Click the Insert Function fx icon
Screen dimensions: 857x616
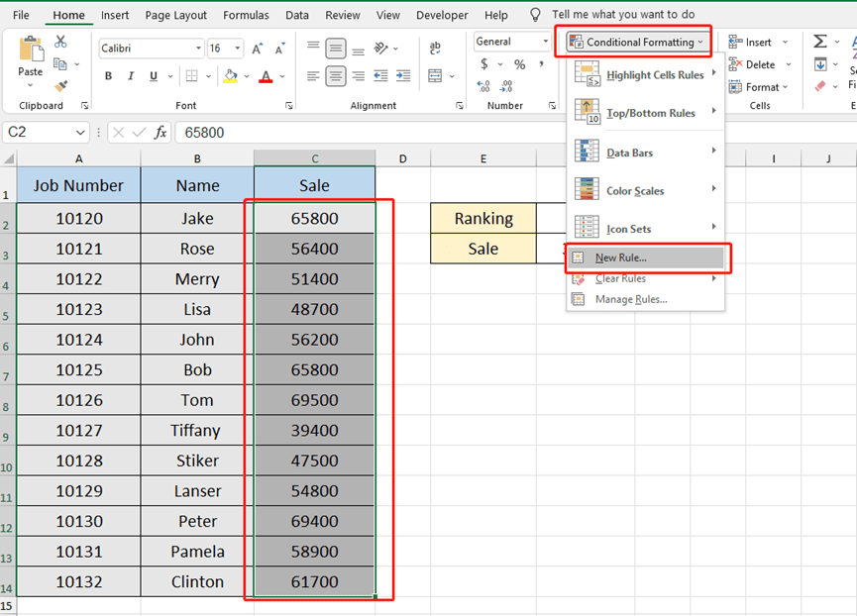coord(161,132)
